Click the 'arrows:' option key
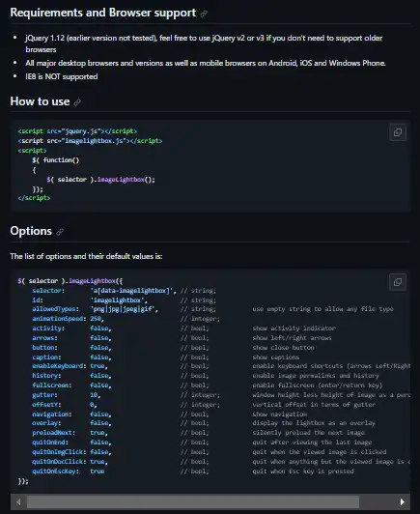The height and width of the screenshot is (514, 420). point(44,338)
